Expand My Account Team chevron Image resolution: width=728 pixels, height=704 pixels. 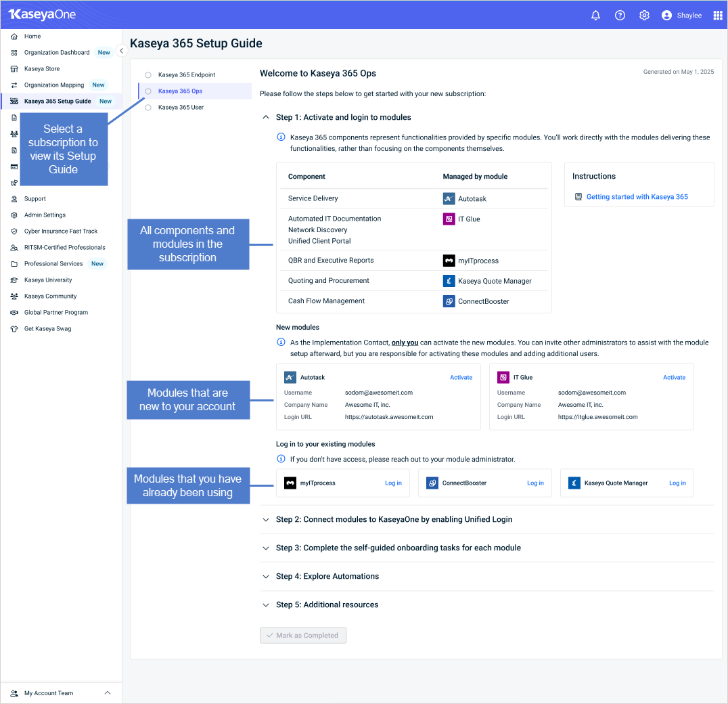pyautogui.click(x=108, y=693)
